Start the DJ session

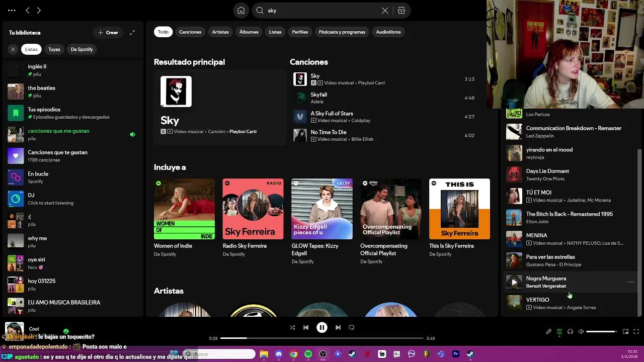pos(73,199)
